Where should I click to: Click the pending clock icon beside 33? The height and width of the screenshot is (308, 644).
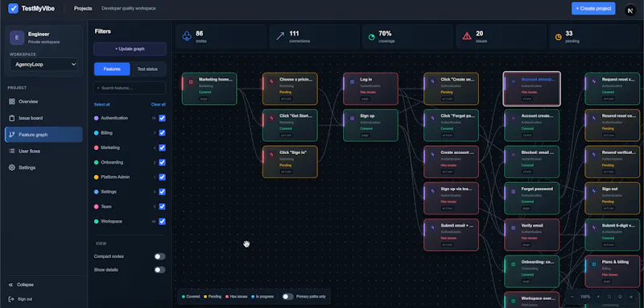click(x=558, y=37)
